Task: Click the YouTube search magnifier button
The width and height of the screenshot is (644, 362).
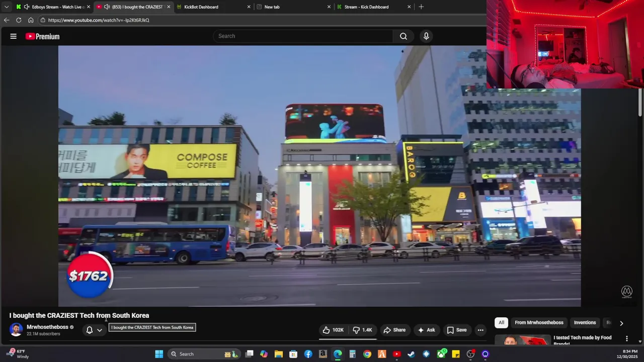Action: 404,36
